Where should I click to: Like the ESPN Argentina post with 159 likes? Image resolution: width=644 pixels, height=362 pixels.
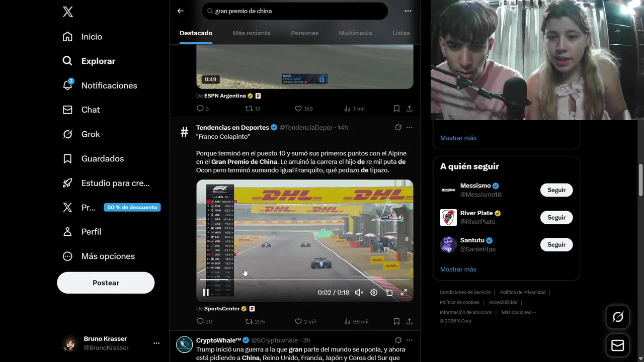click(x=303, y=109)
